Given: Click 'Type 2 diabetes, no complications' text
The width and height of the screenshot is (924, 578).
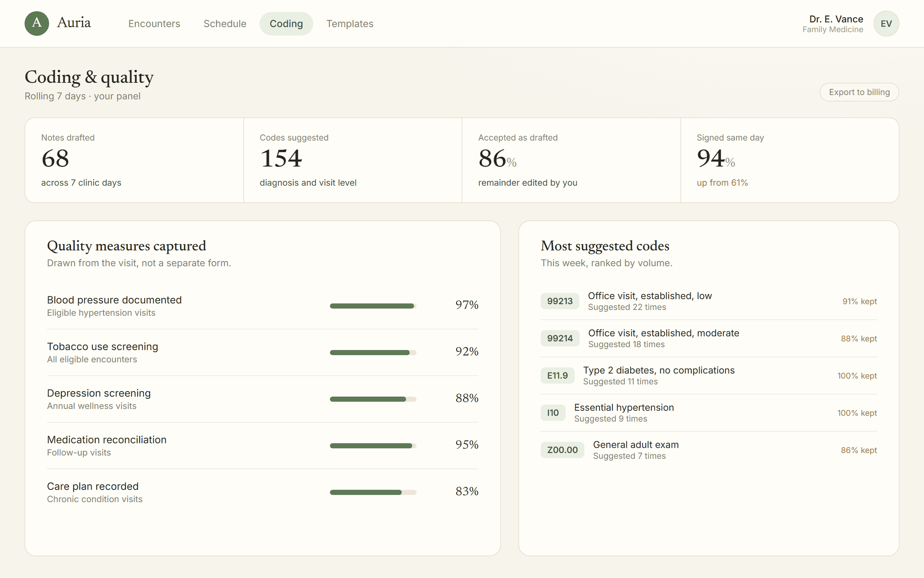Looking at the screenshot, I should pos(659,370).
